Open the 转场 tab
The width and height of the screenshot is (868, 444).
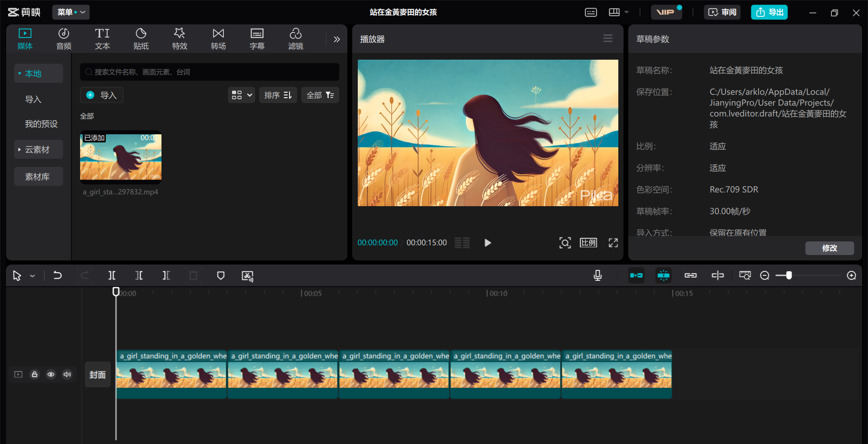[x=218, y=39]
